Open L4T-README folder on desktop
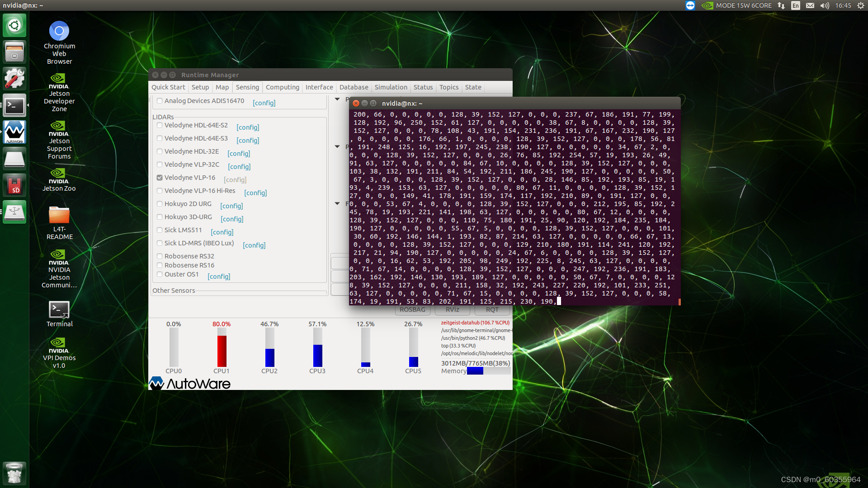Viewport: 868px width, 488px height. (x=59, y=223)
